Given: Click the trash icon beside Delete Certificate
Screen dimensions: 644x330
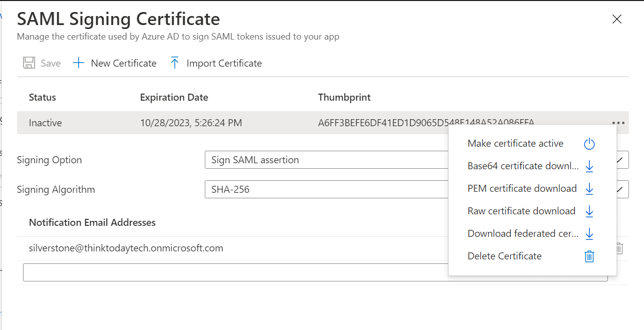Looking at the screenshot, I should pos(589,256).
